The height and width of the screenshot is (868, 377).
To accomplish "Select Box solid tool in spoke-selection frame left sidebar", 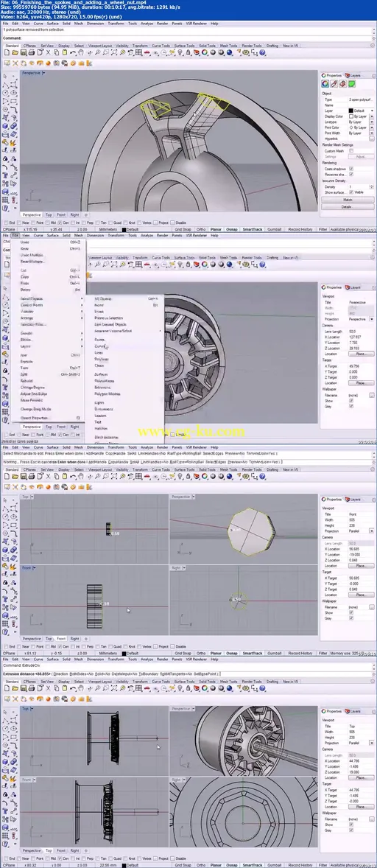I will click(x=6, y=126).
